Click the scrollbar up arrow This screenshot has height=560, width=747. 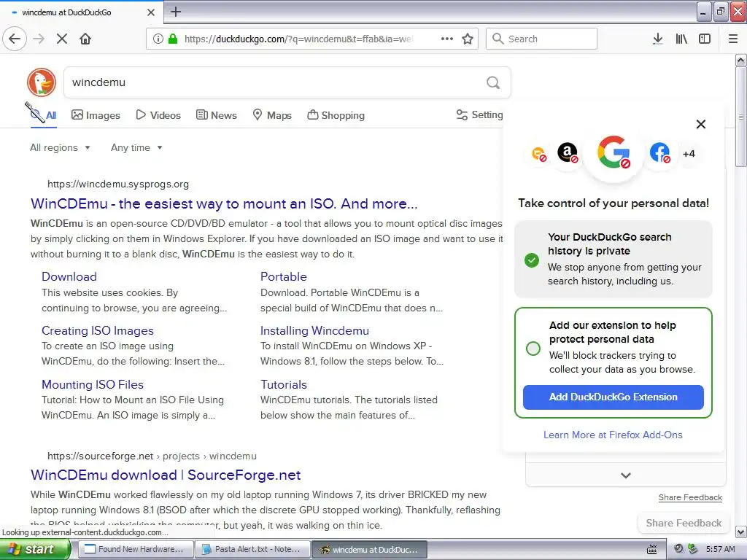coord(740,60)
